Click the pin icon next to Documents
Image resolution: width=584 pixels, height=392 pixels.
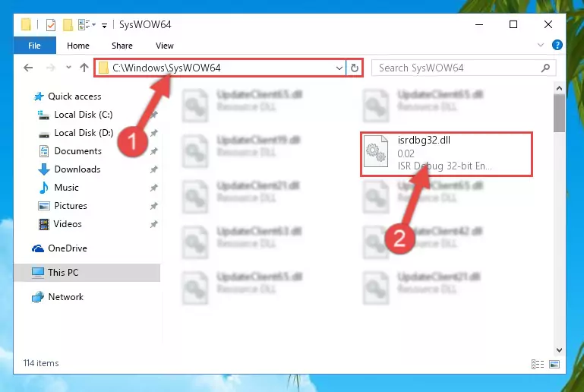point(154,151)
